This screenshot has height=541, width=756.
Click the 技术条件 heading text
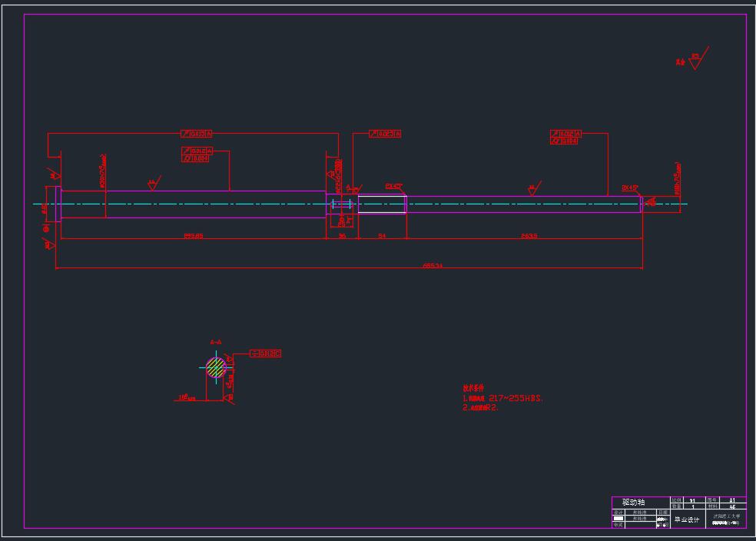(473, 388)
